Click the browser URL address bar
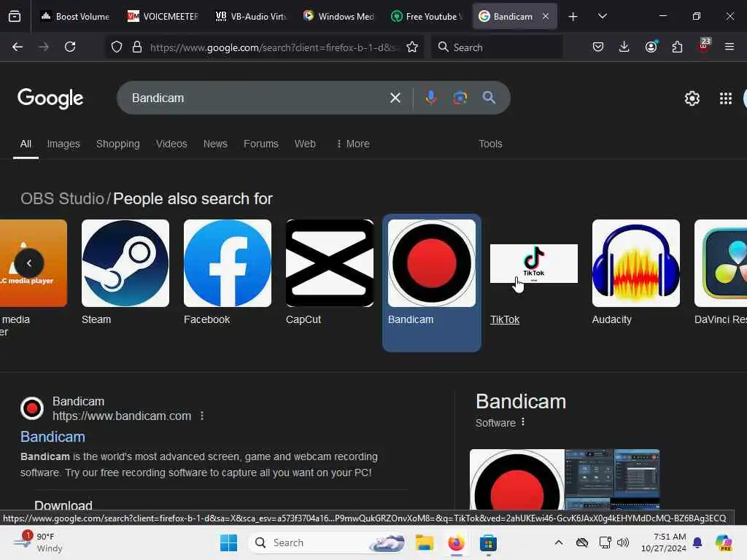The height and width of the screenshot is (560, 747). [x=274, y=47]
